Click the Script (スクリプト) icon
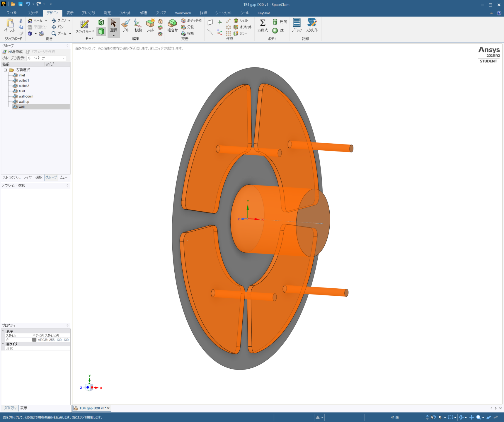The height and width of the screenshot is (422, 504). coord(311,25)
